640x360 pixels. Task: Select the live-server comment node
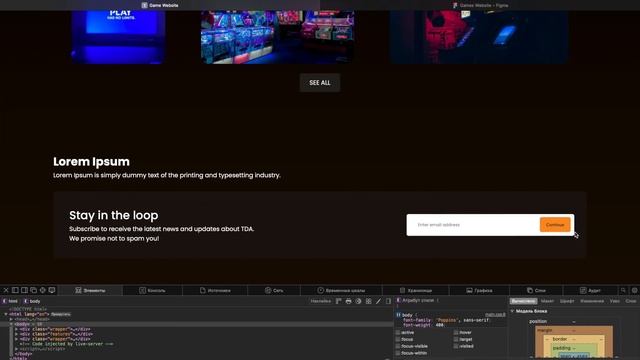67,344
